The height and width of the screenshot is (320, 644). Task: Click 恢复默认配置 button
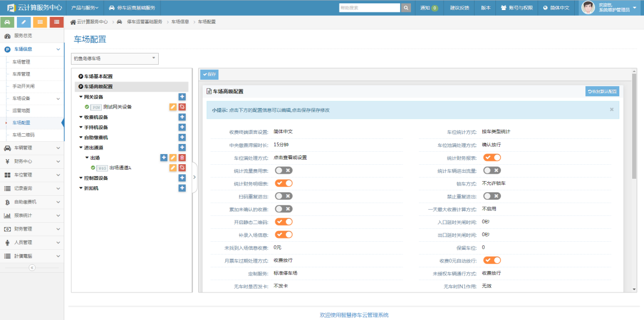click(602, 92)
